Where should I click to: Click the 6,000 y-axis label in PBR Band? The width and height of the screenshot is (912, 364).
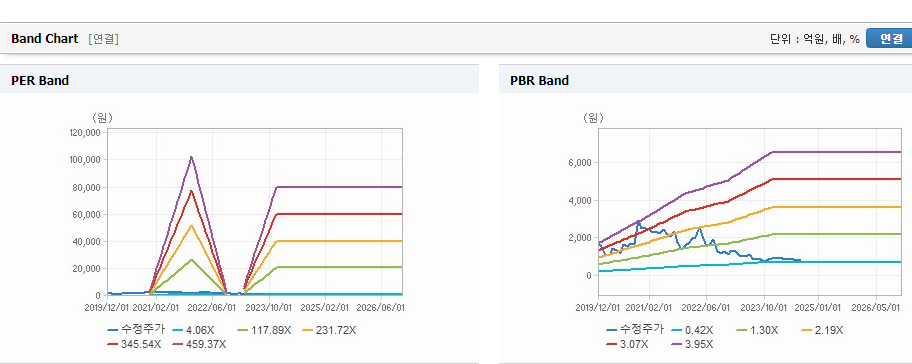tap(579, 163)
